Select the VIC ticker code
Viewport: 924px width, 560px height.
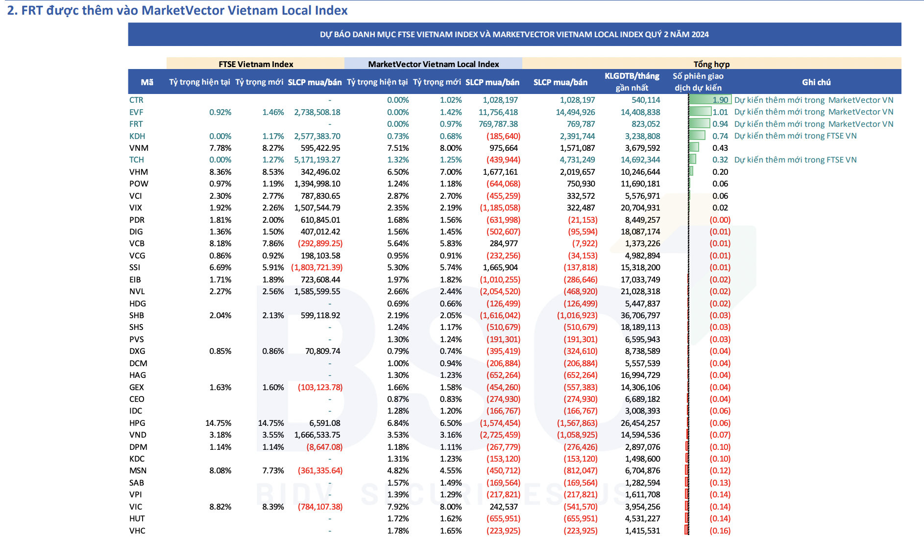click(136, 507)
